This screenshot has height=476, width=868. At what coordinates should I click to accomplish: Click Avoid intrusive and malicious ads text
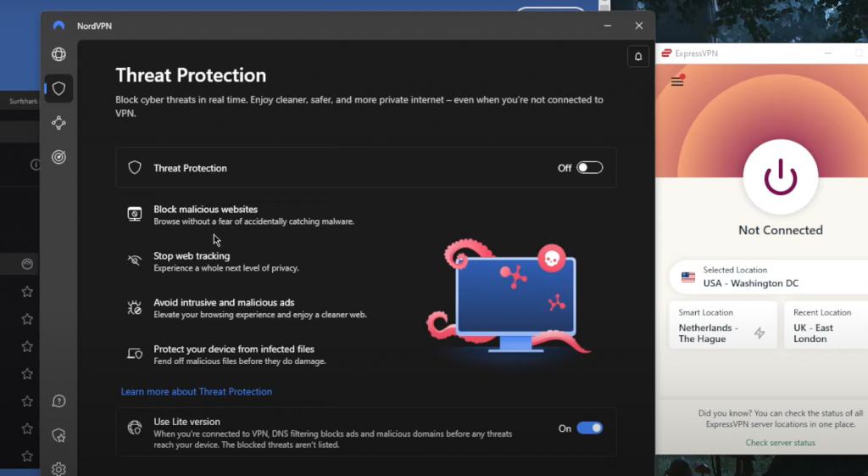(224, 302)
